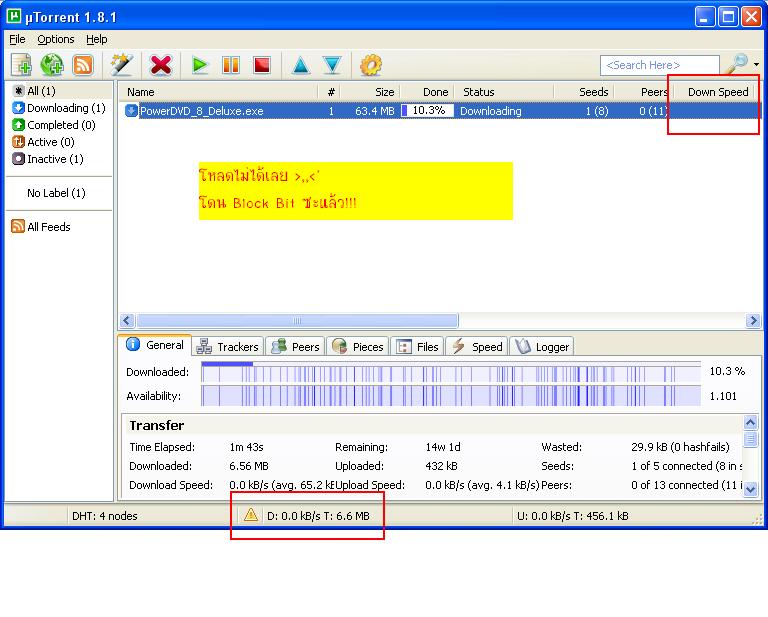
Task: Click in the Search Here field
Action: 659,65
